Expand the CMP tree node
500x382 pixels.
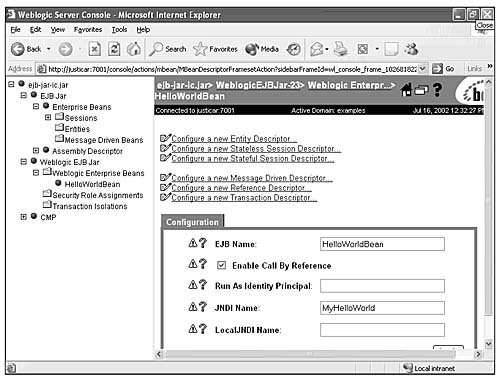point(23,217)
